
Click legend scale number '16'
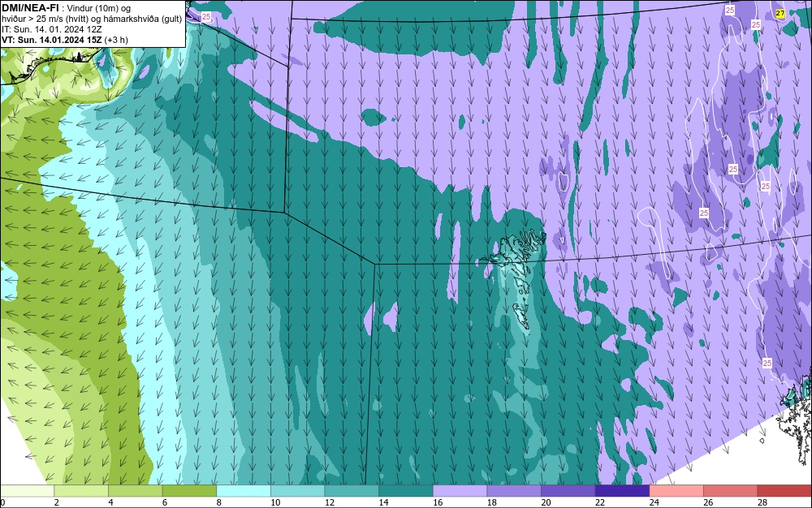[438, 502]
